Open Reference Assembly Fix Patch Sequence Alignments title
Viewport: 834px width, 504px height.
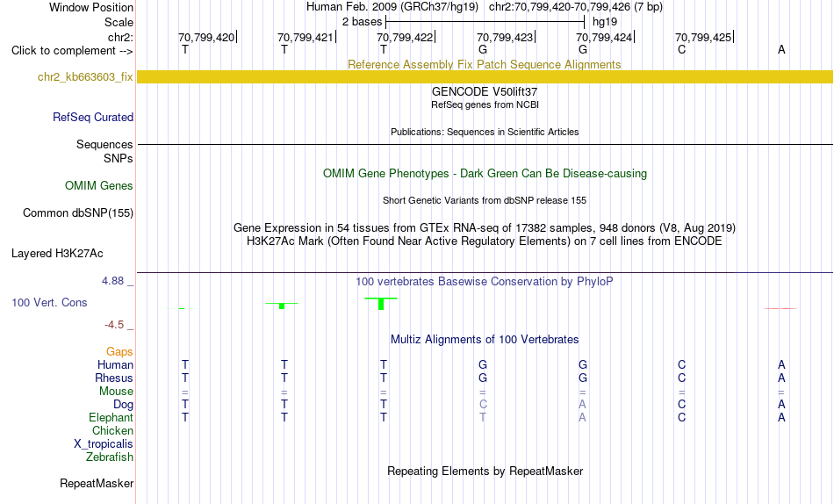[x=485, y=64]
